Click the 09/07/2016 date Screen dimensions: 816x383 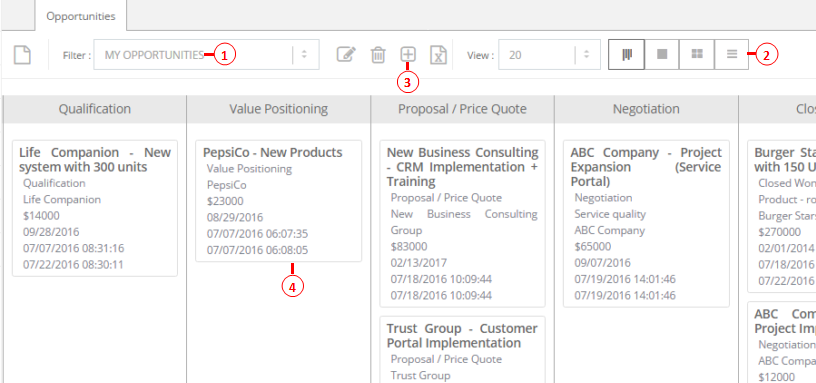(603, 262)
